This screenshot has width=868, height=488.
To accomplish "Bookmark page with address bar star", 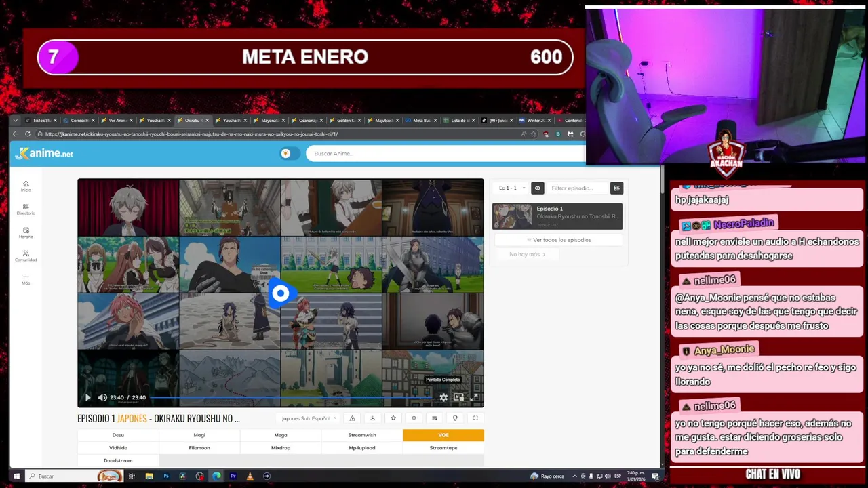I will [x=534, y=134].
